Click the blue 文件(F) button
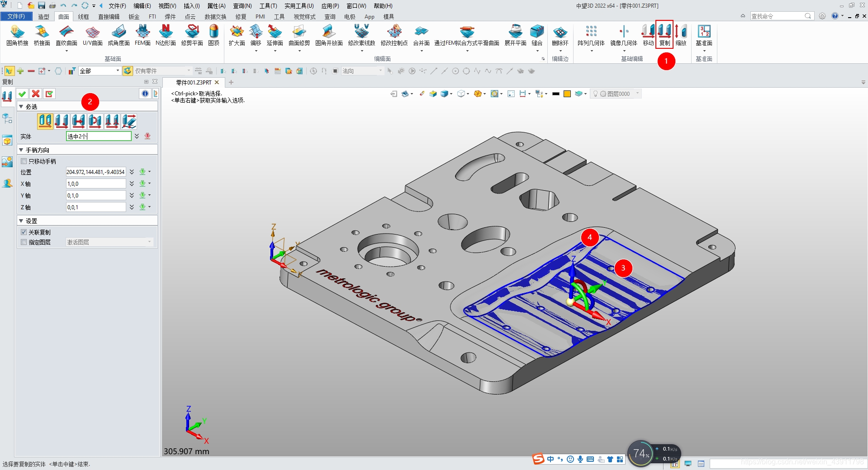 pyautogui.click(x=16, y=16)
